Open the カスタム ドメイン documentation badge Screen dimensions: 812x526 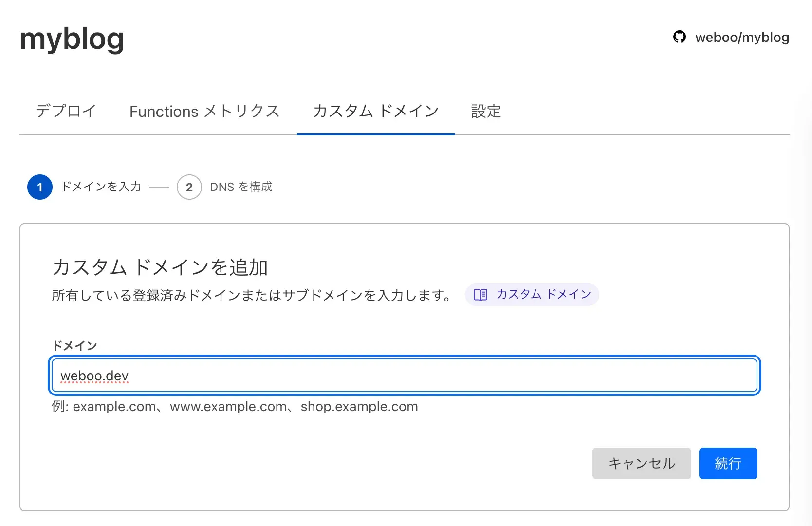coord(532,295)
